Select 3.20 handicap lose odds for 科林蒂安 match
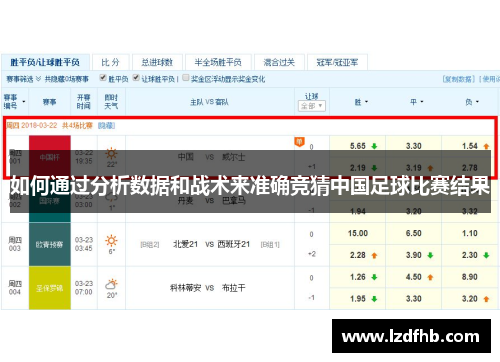500x362 pixels. 470,299
